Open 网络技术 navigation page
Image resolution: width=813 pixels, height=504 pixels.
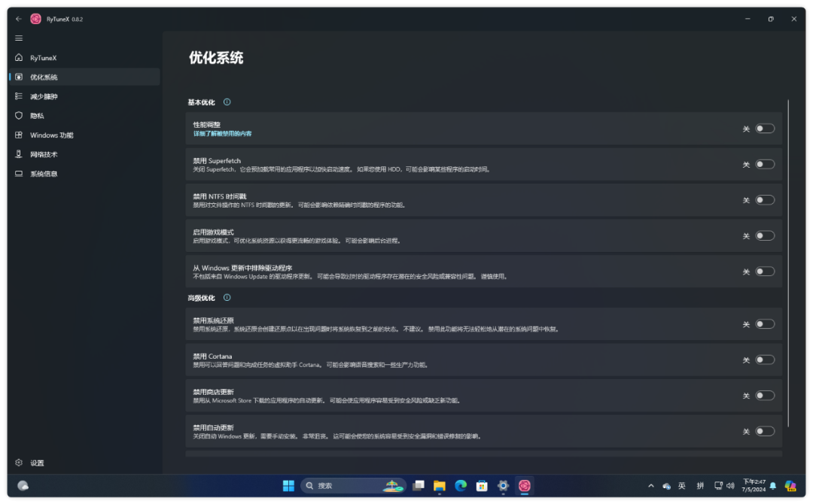[x=84, y=154]
